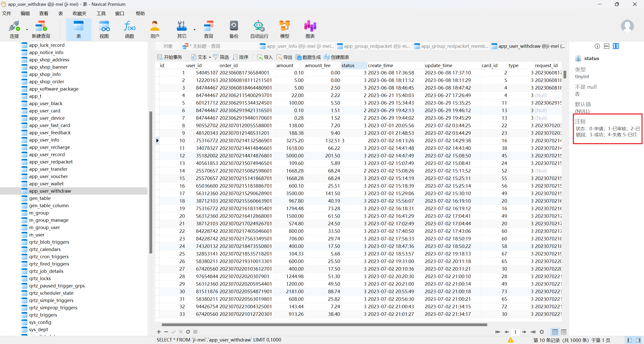Open the grid settings gear icon

point(542,332)
